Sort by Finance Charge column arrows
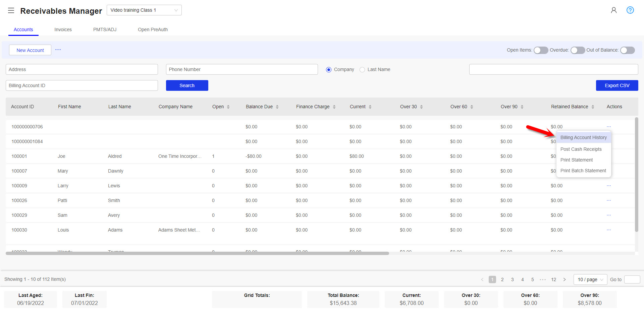The image size is (644, 314). (334, 107)
